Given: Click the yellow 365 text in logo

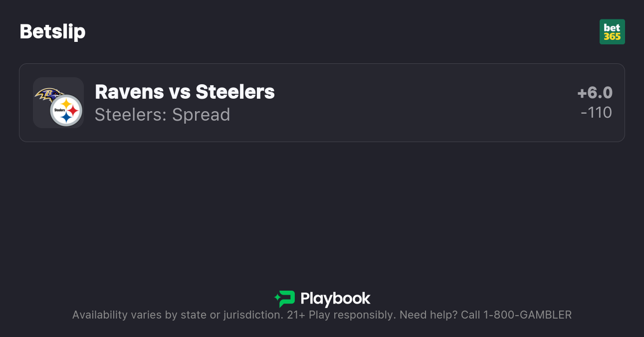Looking at the screenshot, I should [612, 36].
